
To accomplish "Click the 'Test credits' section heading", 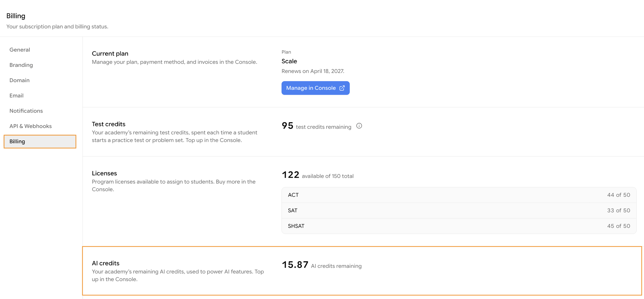I will pyautogui.click(x=108, y=124).
